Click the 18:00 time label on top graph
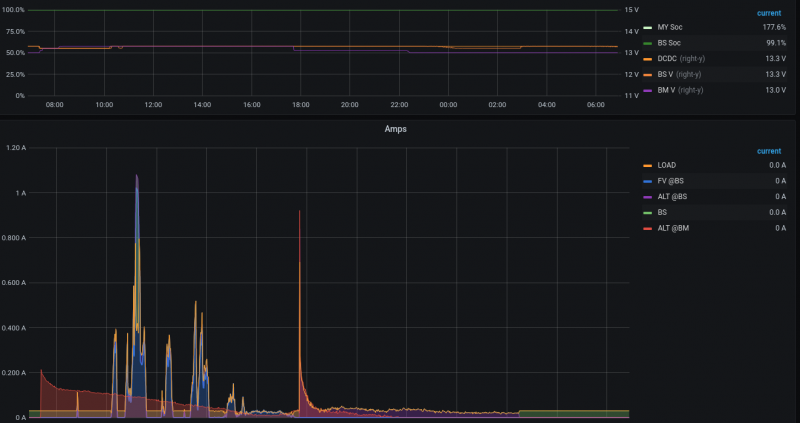800x423 pixels. 300,103
